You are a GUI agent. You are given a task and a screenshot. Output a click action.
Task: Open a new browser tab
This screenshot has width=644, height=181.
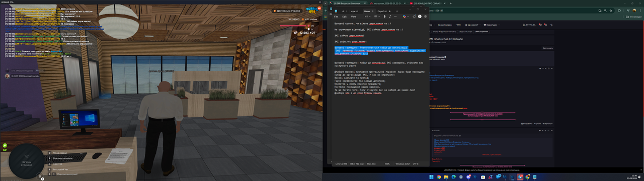pos(451,3)
